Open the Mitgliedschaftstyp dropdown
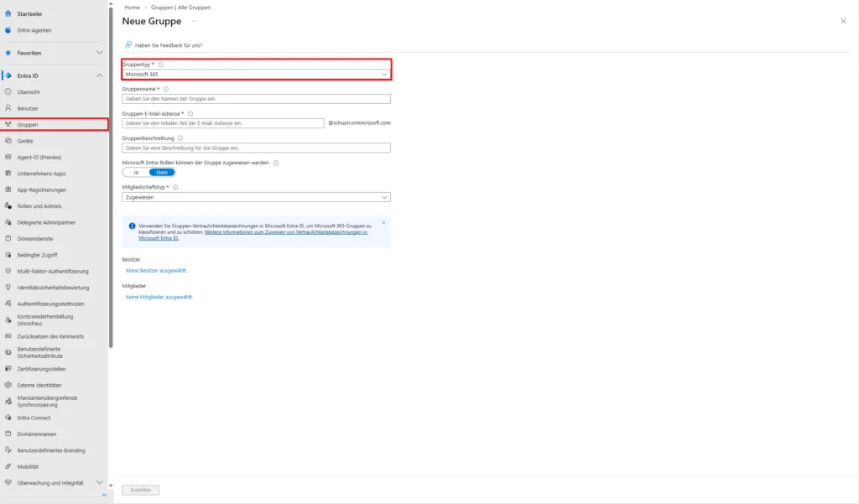 click(256, 197)
